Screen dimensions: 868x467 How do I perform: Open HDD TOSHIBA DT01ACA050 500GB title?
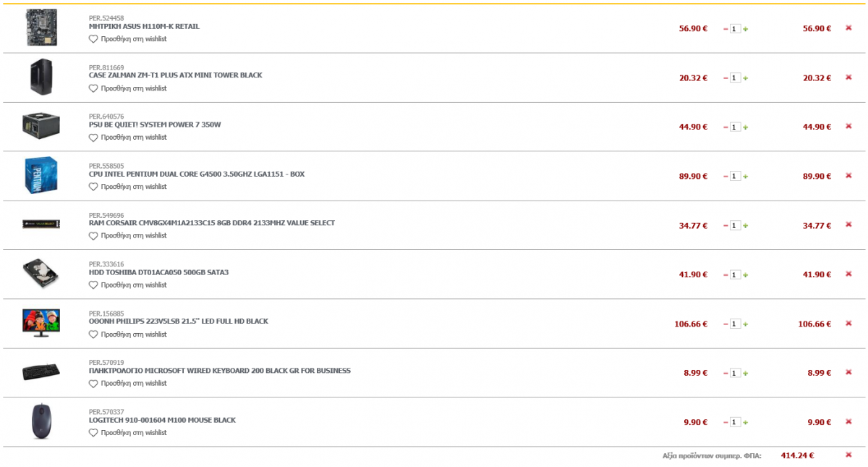(158, 272)
